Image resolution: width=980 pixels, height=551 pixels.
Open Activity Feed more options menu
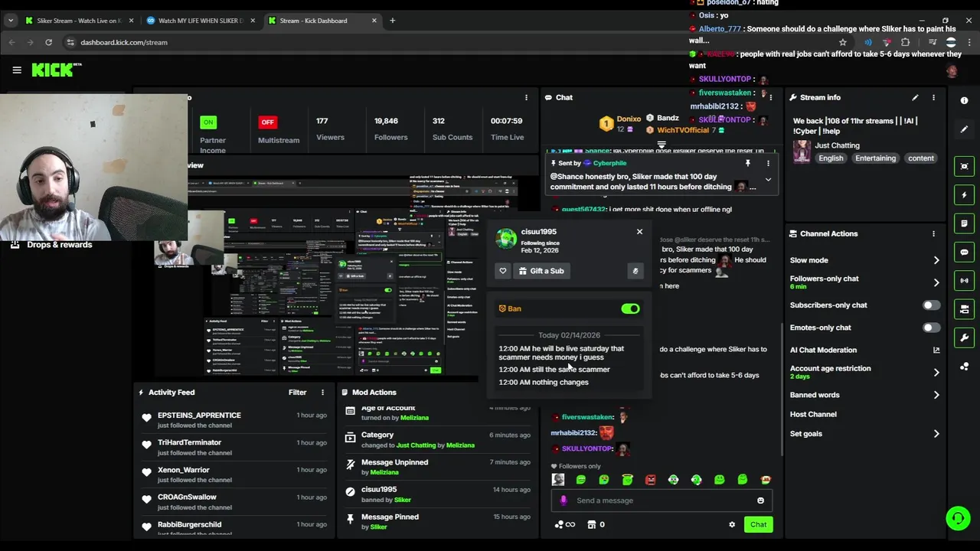pos(322,392)
